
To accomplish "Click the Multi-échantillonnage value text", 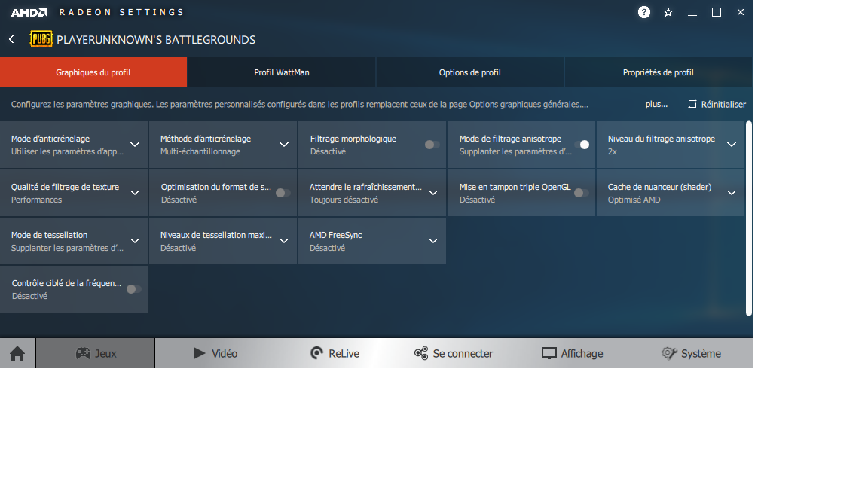I will (200, 151).
